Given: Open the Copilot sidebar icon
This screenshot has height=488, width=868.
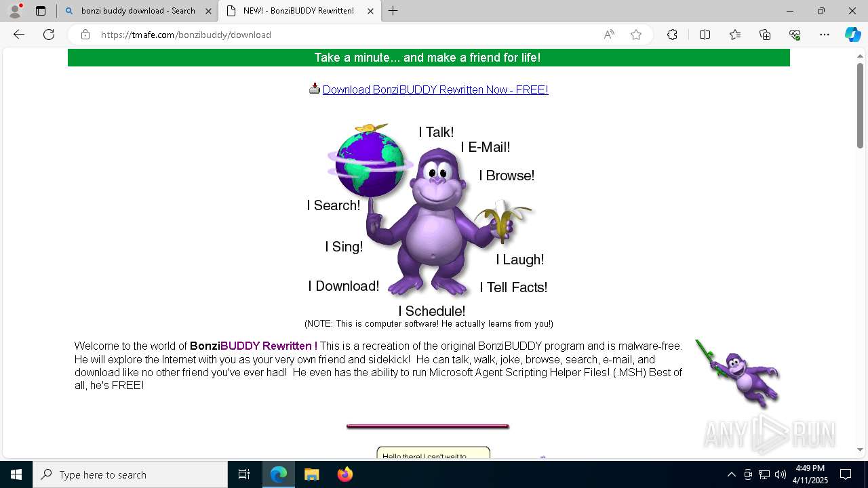Looking at the screenshot, I should (x=852, y=35).
